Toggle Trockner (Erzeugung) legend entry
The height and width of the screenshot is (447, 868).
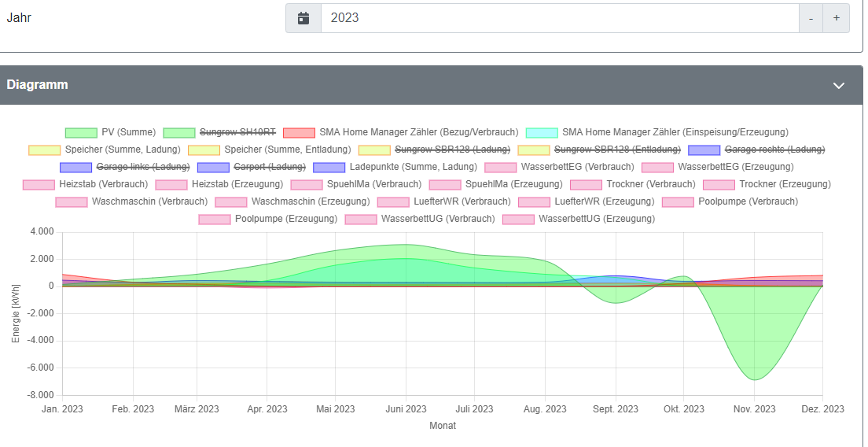pyautogui.click(x=785, y=184)
